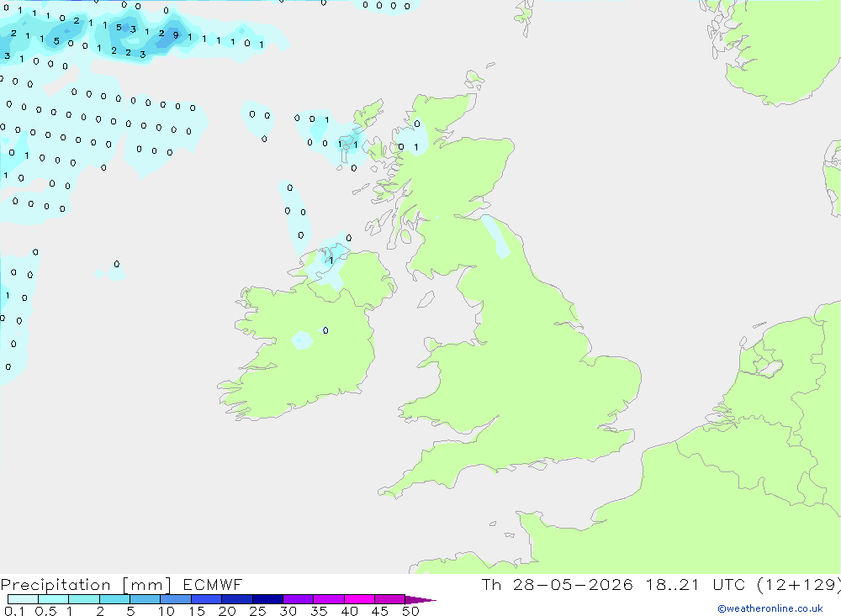Click legend scale label "40"
This screenshot has width=841, height=616.
(350, 611)
